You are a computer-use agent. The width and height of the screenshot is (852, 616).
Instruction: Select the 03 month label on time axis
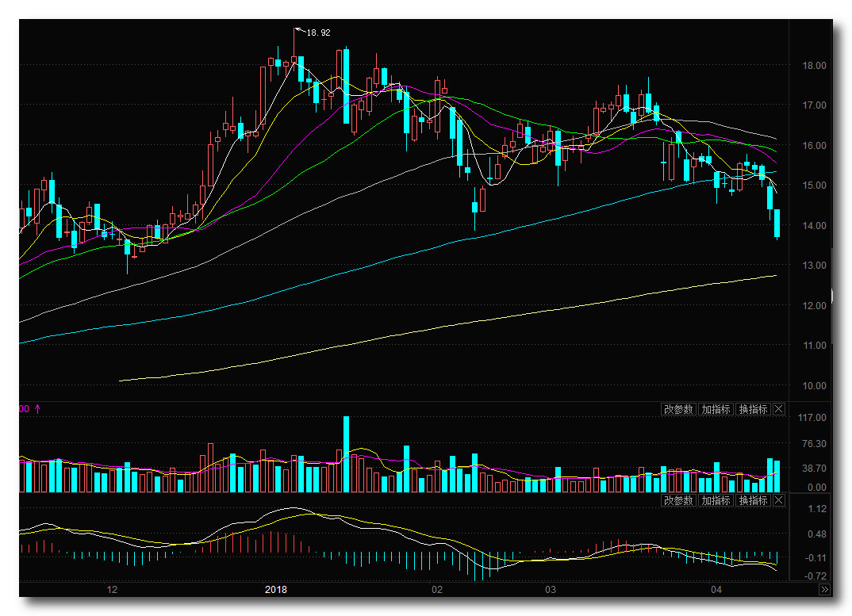[x=551, y=590]
